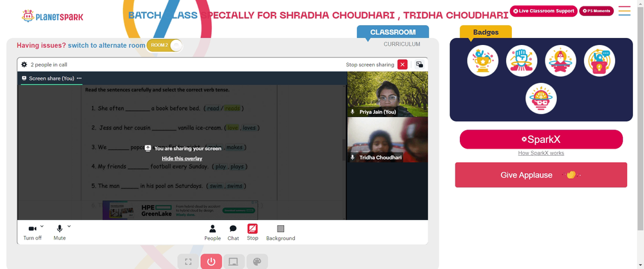Turn off the camera
This screenshot has height=269, width=644.
pos(32,232)
